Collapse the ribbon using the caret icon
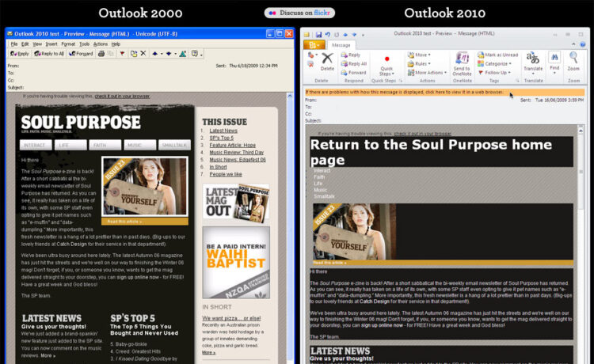This screenshot has height=364, width=594. 573,44
